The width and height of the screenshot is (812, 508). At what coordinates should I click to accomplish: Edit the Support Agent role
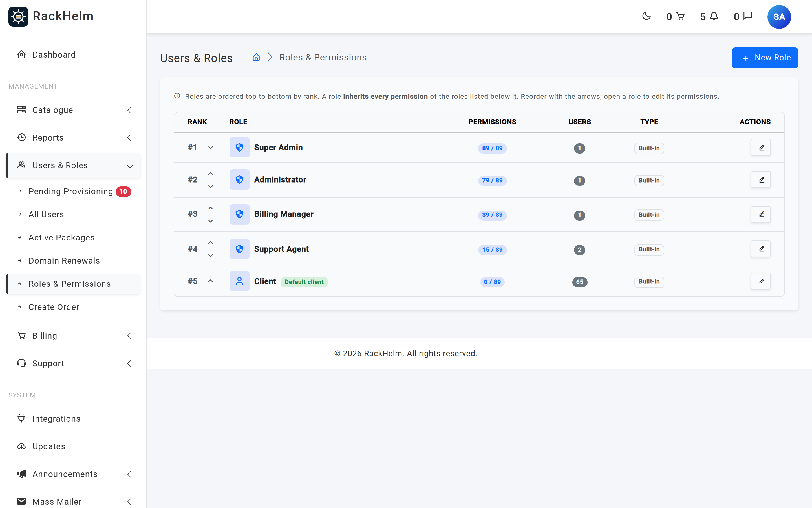point(760,249)
